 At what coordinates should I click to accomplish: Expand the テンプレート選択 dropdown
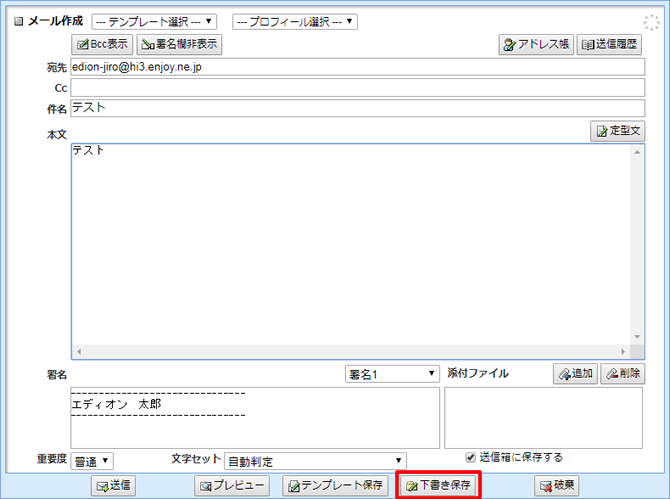tap(154, 21)
